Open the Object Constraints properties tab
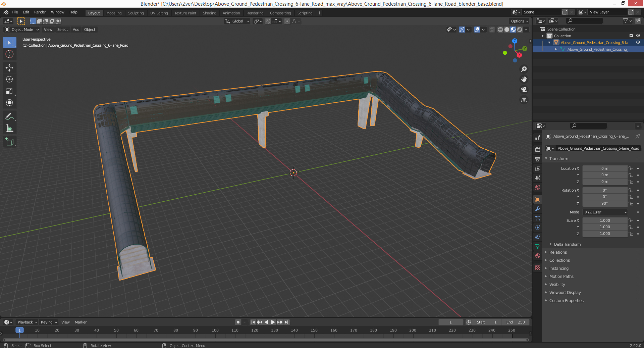The height and width of the screenshot is (348, 644). click(x=538, y=237)
